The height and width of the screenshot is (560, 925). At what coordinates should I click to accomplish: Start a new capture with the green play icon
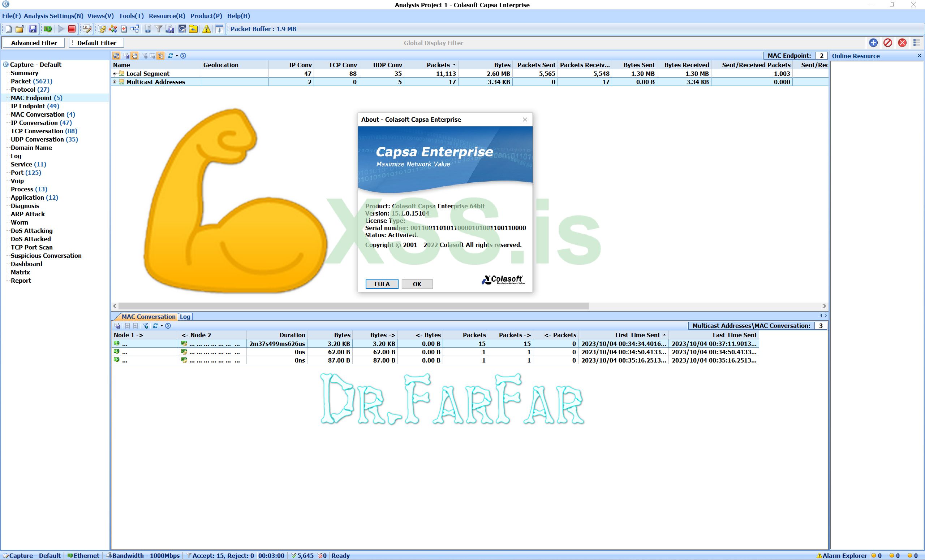click(60, 29)
